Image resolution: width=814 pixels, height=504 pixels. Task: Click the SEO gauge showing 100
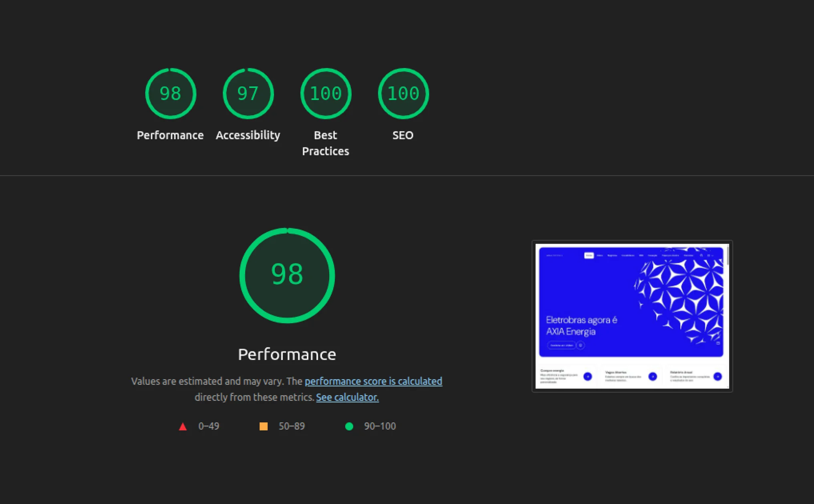(403, 93)
